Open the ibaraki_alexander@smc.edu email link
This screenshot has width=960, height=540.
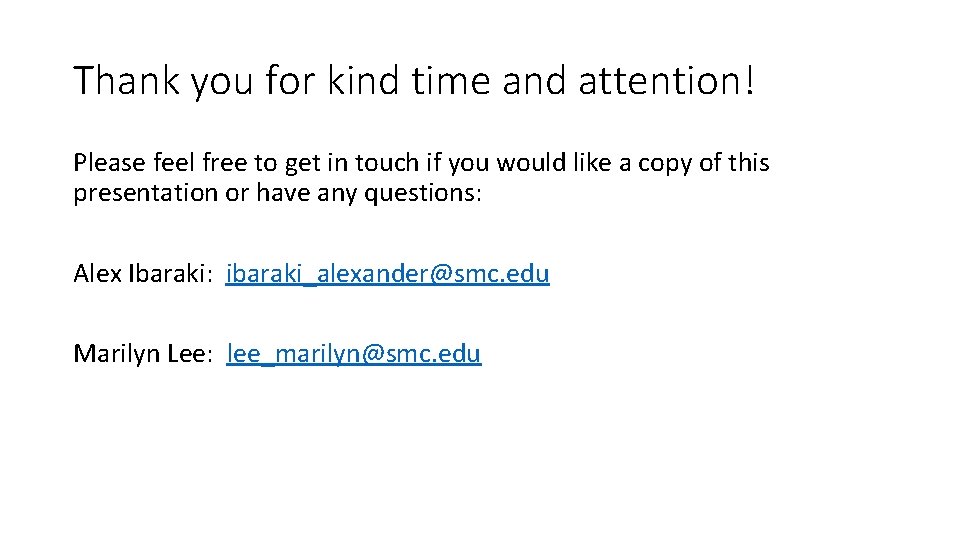(x=387, y=273)
